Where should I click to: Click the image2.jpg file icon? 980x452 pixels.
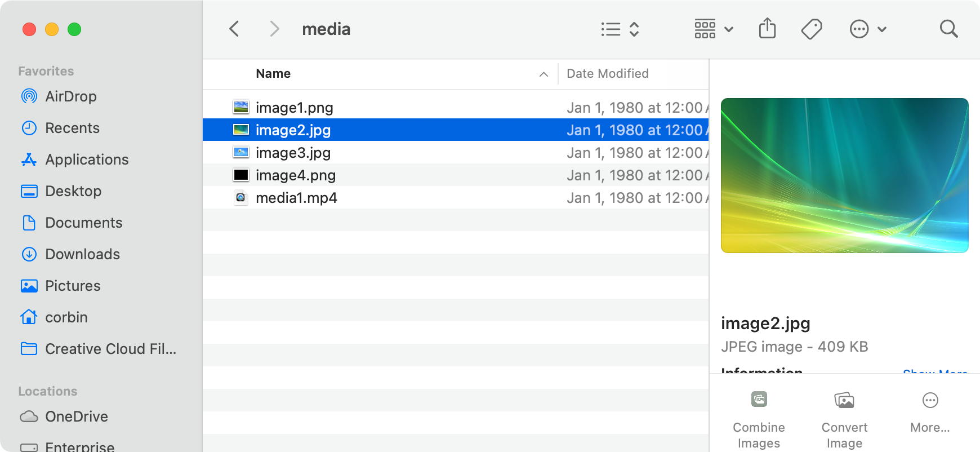pos(241,130)
